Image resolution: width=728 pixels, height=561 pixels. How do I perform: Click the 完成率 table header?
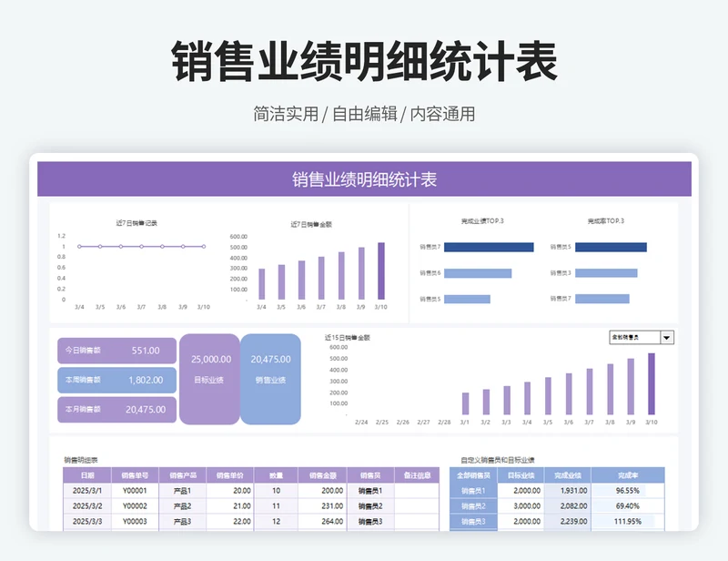[x=628, y=475]
